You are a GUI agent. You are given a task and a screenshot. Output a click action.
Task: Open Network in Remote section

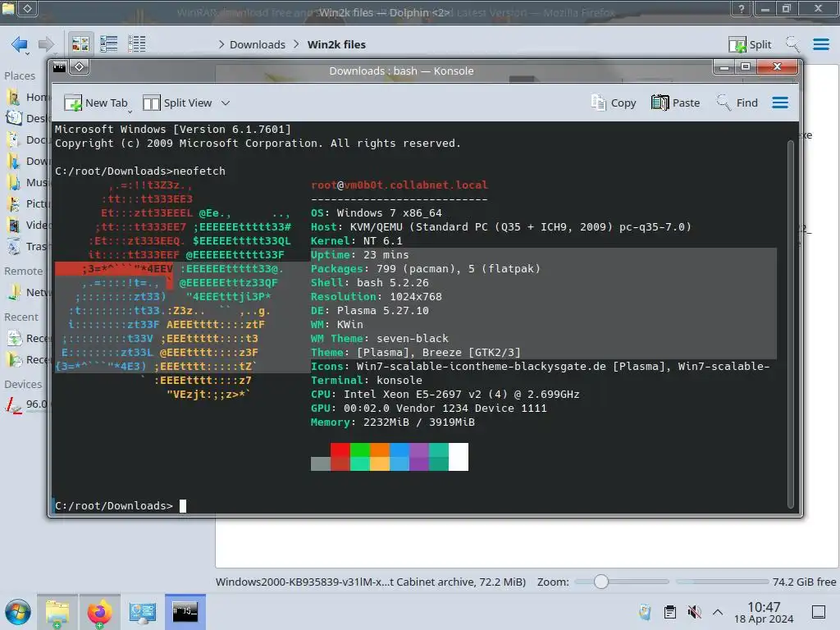coord(27,293)
